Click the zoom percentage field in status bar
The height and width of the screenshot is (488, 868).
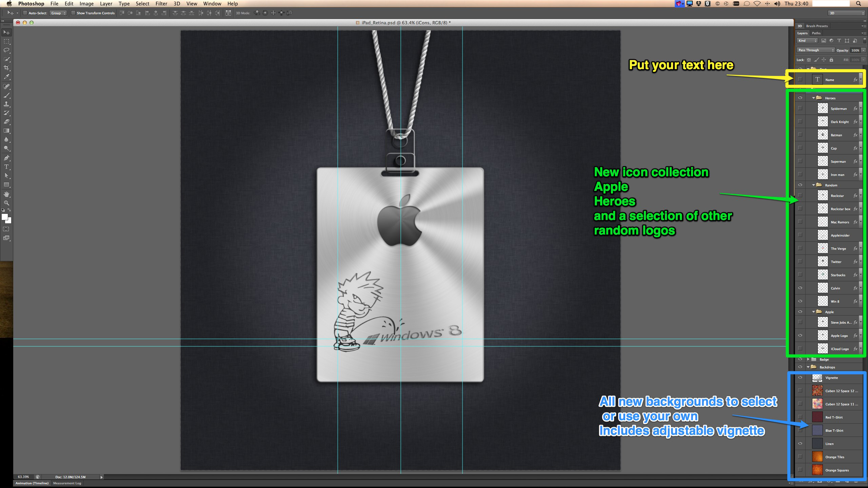tap(23, 477)
